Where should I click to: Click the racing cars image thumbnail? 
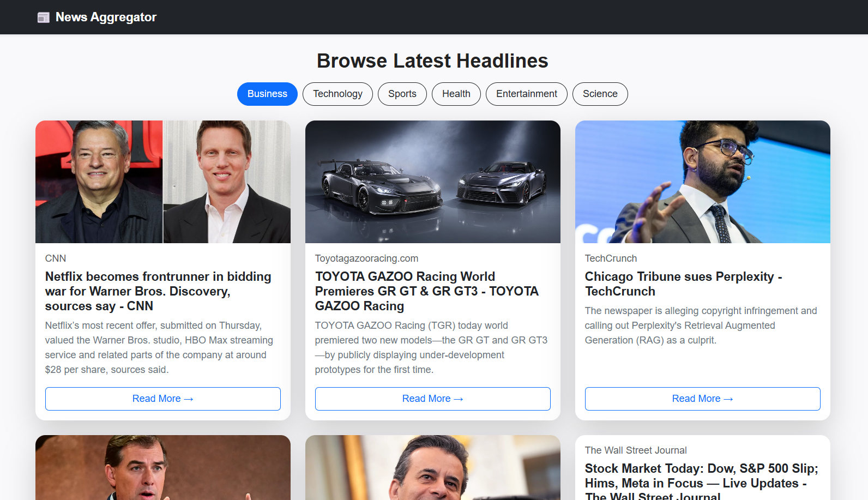[x=432, y=182]
